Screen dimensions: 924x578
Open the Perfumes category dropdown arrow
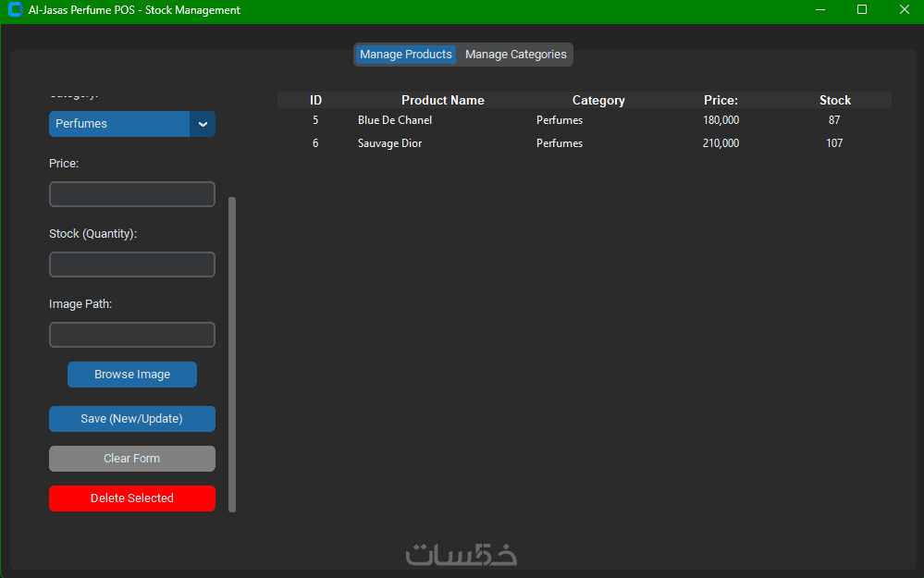tap(203, 124)
